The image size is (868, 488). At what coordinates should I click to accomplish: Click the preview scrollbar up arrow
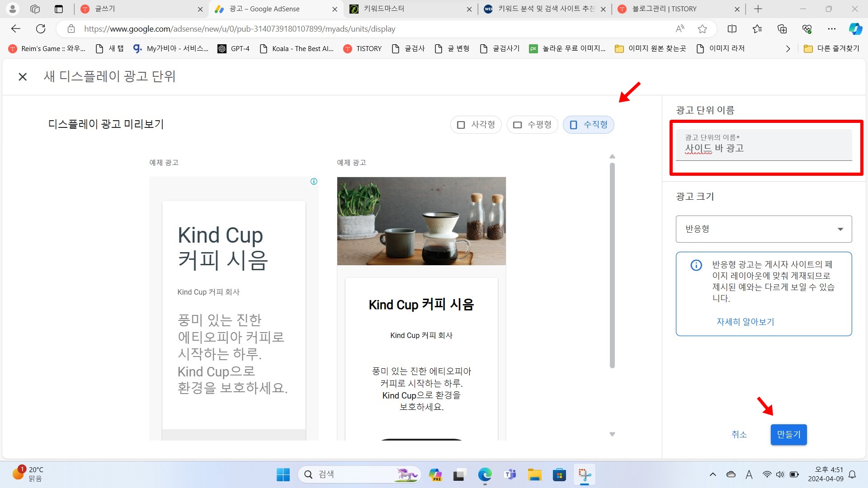tap(612, 156)
